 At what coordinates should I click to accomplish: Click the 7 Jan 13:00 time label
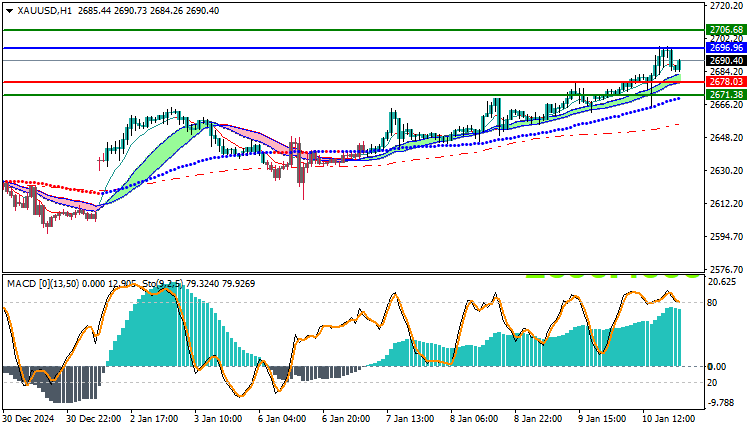pyautogui.click(x=410, y=419)
